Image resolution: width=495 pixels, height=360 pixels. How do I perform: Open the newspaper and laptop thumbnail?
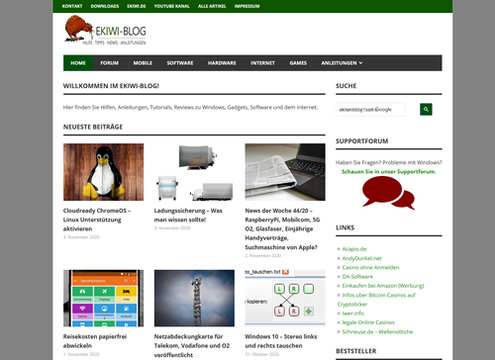point(285,172)
